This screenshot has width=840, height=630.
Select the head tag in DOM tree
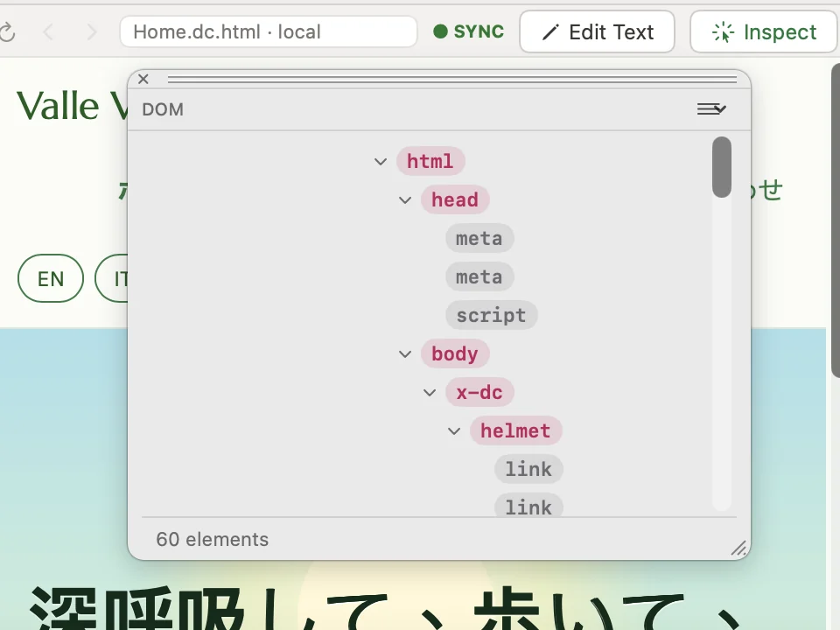455,199
